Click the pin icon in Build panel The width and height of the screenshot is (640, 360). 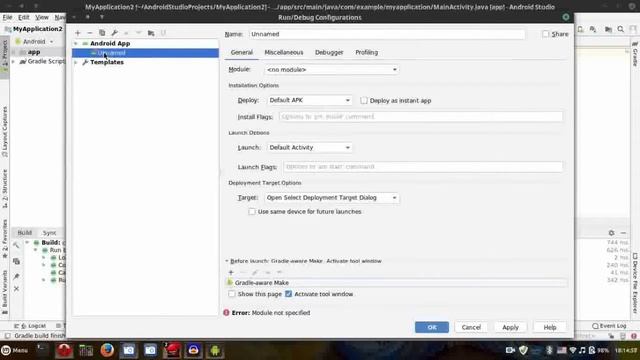click(16, 276)
